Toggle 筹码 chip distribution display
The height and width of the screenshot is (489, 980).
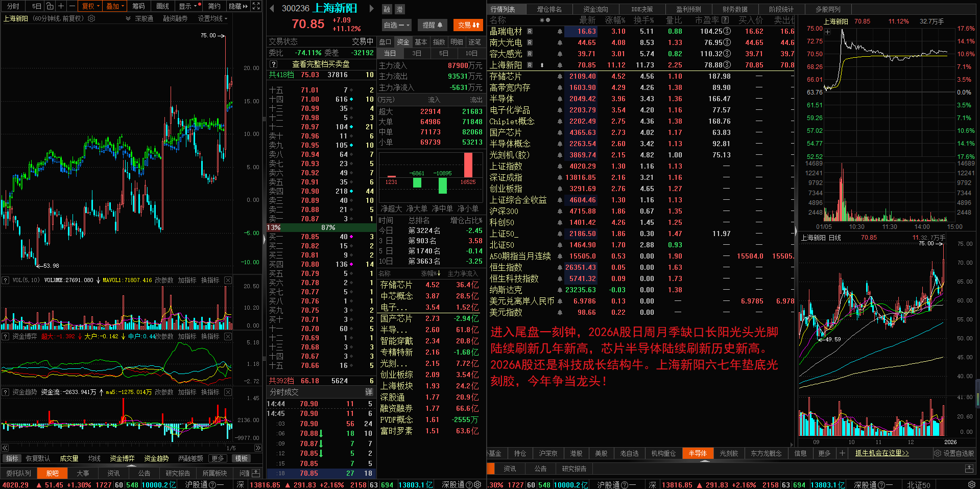[x=138, y=6]
